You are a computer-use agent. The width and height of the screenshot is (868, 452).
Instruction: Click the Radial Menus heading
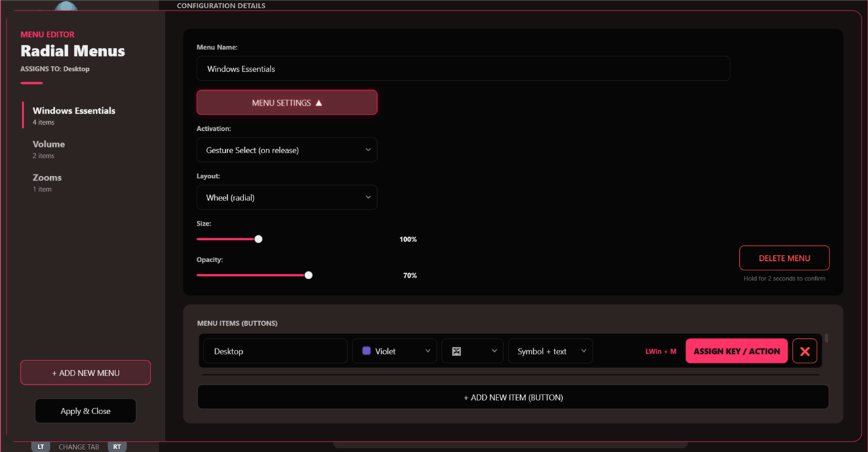(x=73, y=51)
